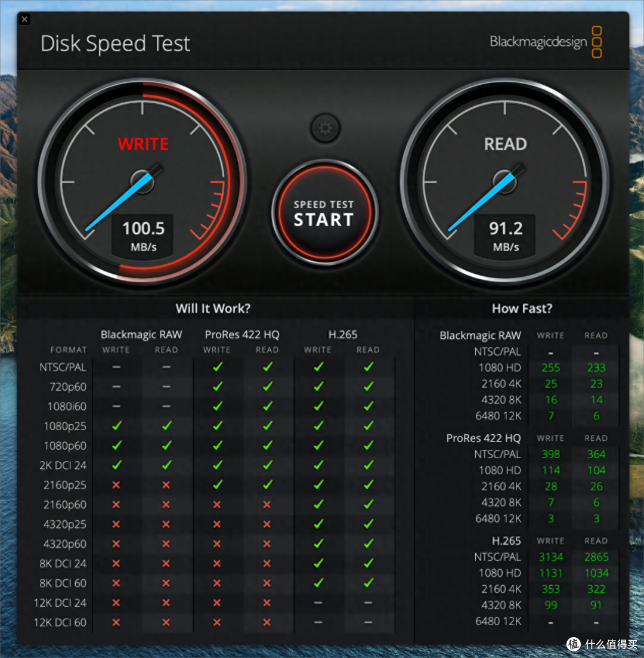Click H.265 2160 4K write value 353

tap(551, 589)
